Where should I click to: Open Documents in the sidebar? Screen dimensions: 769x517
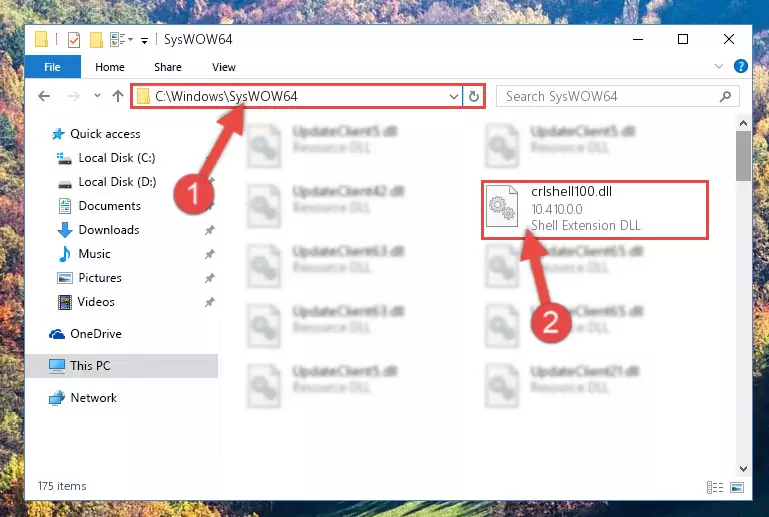tap(109, 206)
